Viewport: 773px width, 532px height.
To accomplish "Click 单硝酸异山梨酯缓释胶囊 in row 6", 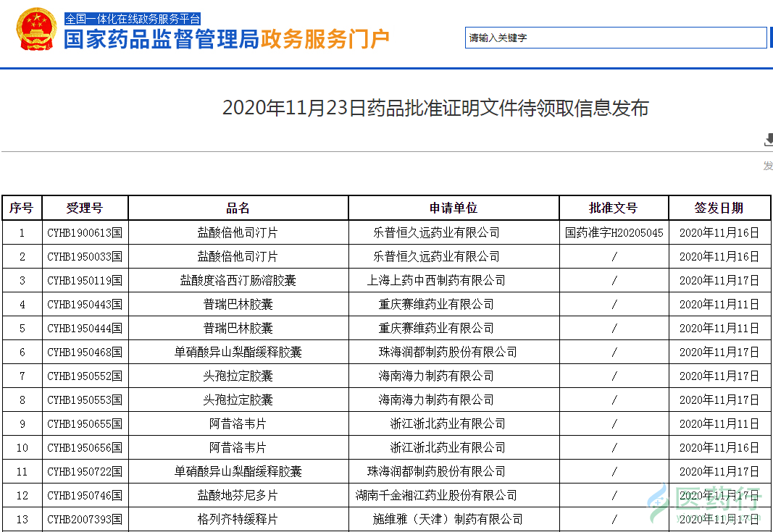I will click(x=238, y=352).
